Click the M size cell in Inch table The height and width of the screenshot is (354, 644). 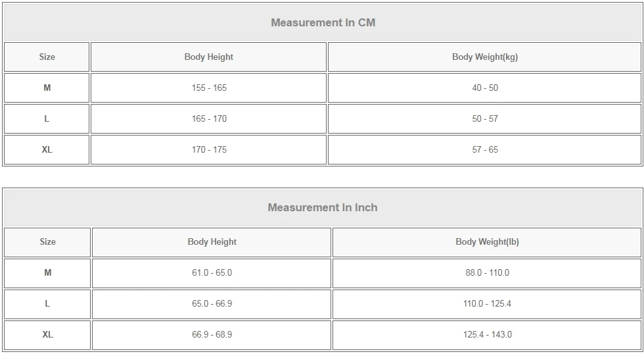[x=47, y=272]
